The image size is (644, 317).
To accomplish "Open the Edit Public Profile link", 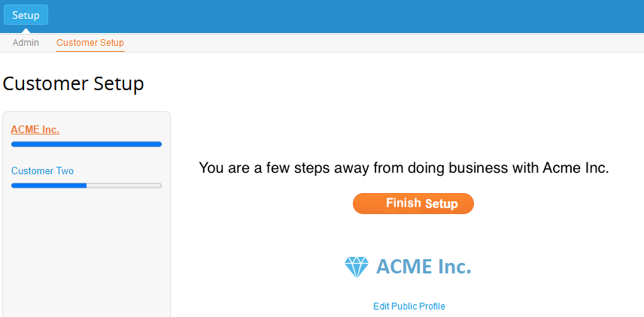I will [x=409, y=306].
